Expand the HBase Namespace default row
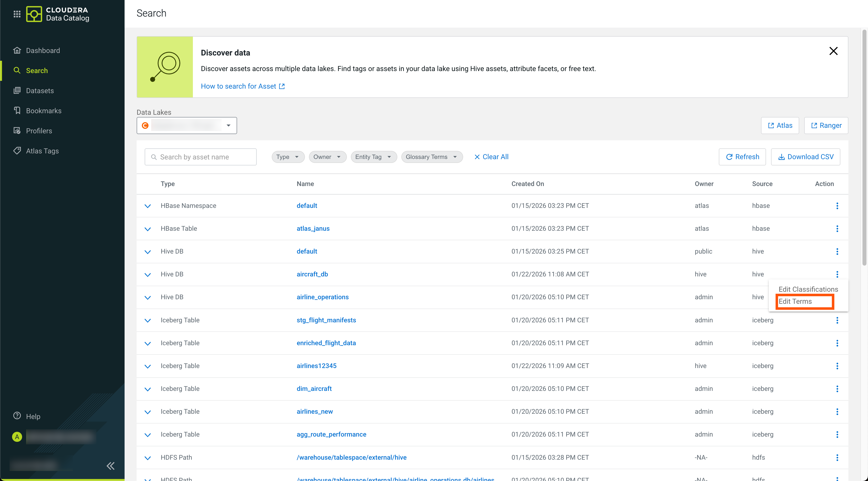This screenshot has width=868, height=481. click(x=148, y=206)
